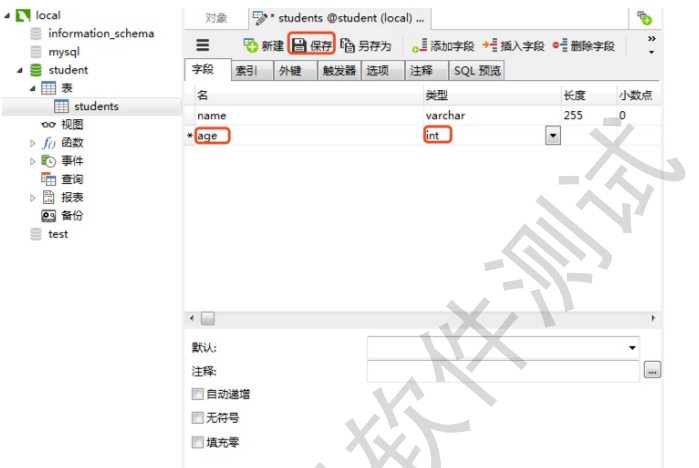Open the type dropdown for age

pyautogui.click(x=553, y=135)
